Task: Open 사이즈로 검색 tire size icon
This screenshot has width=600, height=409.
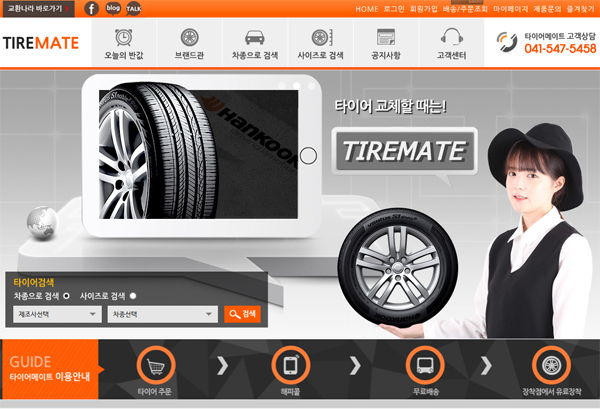Action: 320,38
